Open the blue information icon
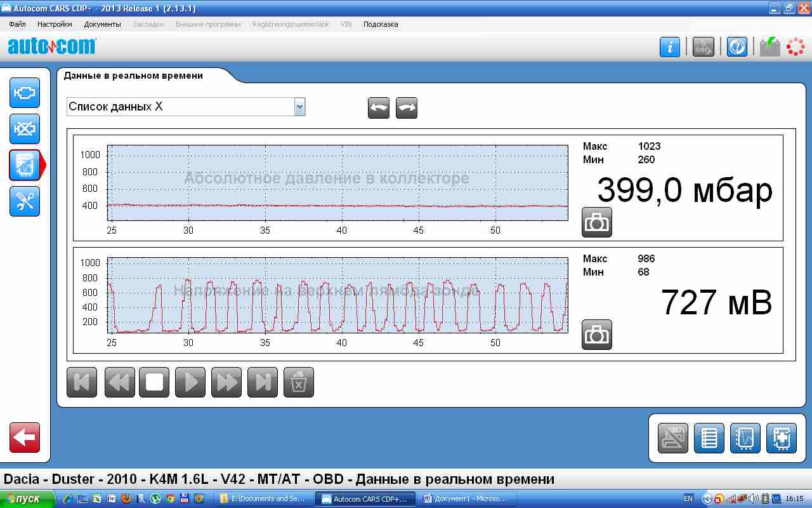Viewport: 812px width, 508px height. coord(670,47)
